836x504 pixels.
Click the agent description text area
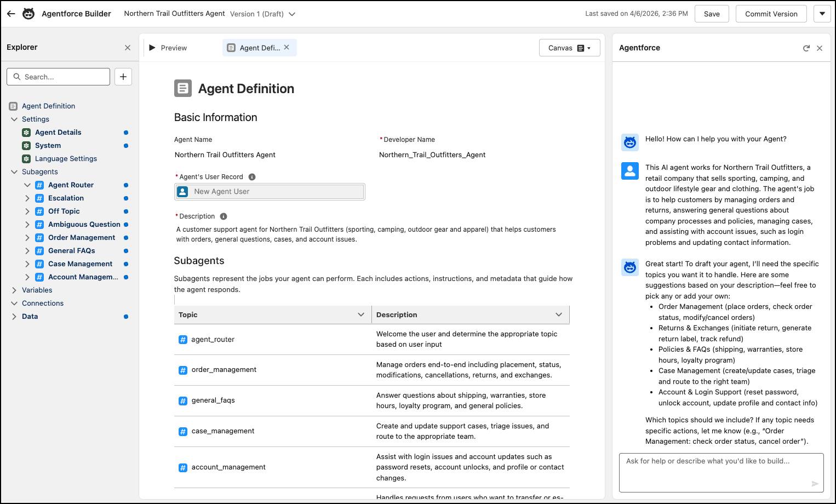pos(367,234)
